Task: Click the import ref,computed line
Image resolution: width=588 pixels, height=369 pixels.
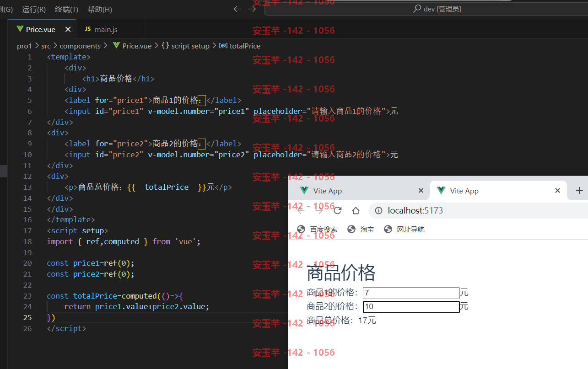Action: pyautogui.click(x=124, y=241)
